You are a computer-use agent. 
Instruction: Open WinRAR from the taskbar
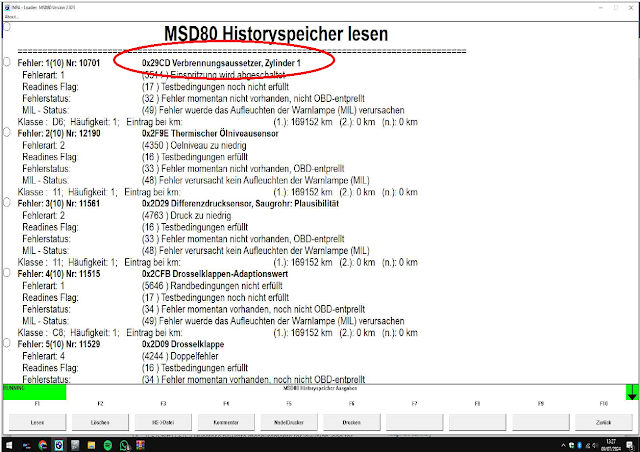pos(140,445)
